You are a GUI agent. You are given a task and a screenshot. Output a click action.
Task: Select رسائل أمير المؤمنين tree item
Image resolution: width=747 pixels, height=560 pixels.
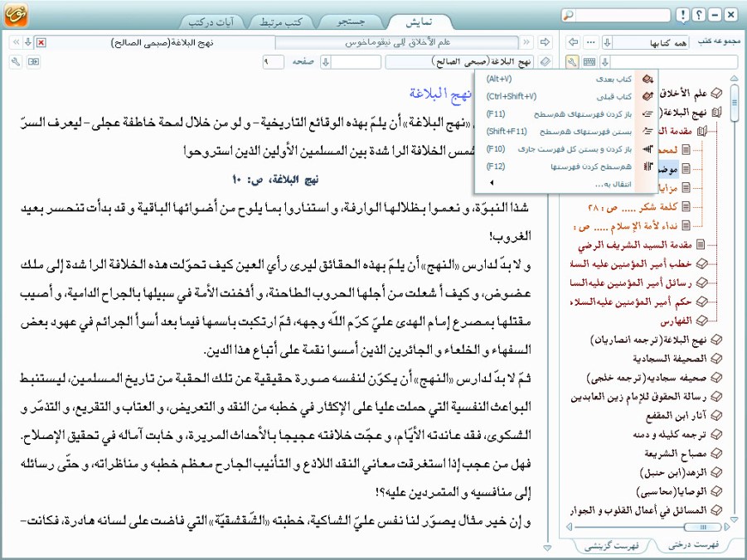pos(630,282)
